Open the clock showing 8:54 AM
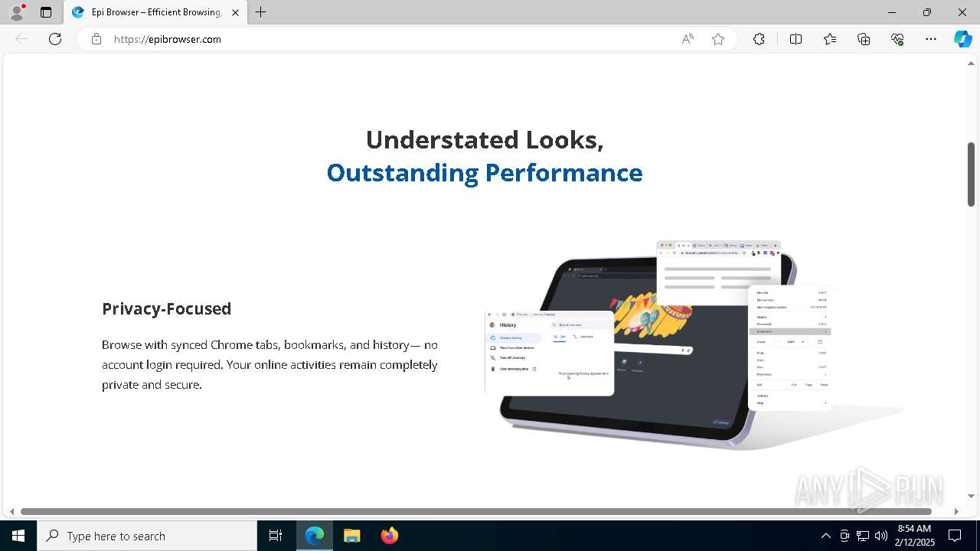980x551 pixels. 914,536
